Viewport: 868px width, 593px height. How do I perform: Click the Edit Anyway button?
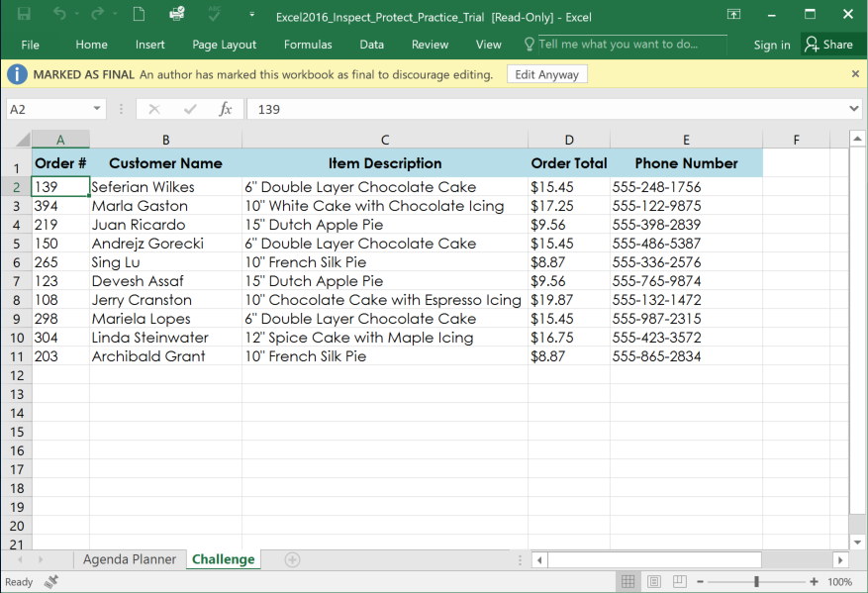coord(547,75)
